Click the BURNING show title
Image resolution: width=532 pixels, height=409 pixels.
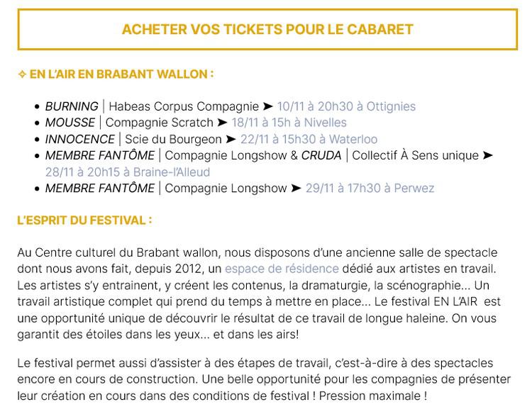(x=72, y=107)
